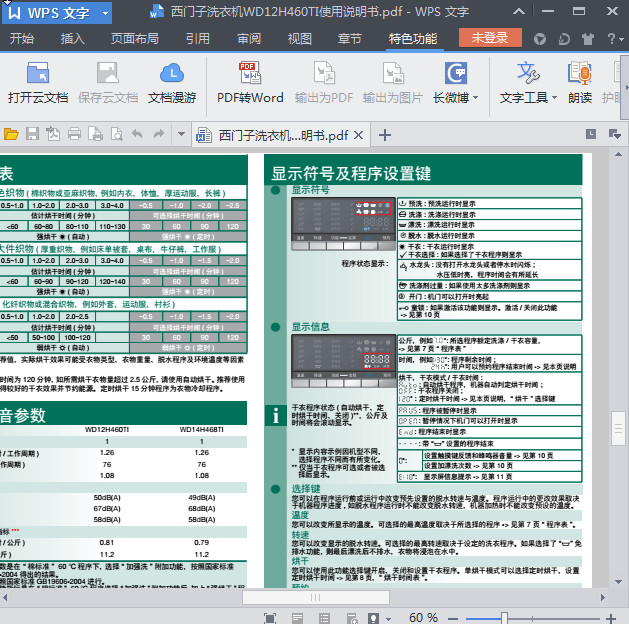Viewport: 629px width, 624px height.
Task: Click the 未登录 login button
Action: point(490,38)
